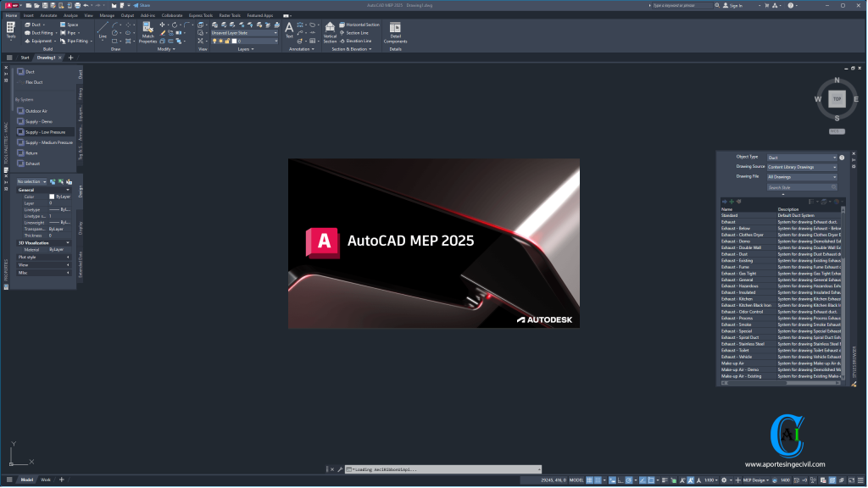868x488 pixels.
Task: Click the add style plus icon in style browser
Action: 732,201
